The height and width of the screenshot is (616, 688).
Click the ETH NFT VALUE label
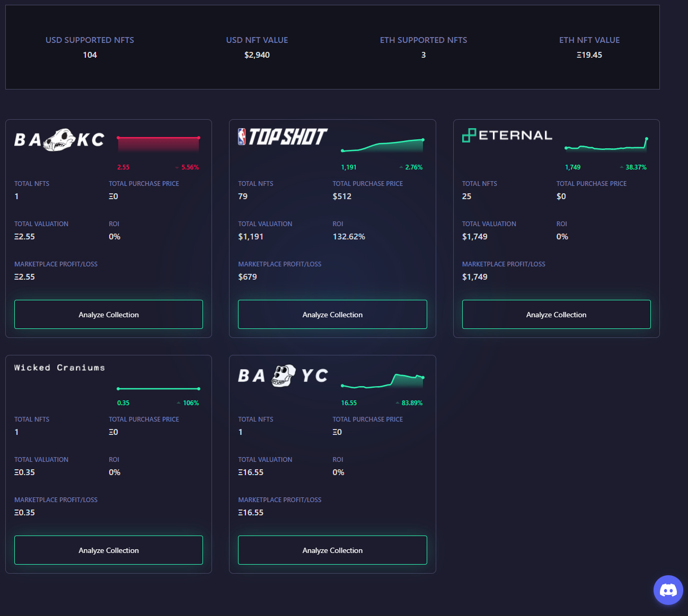coord(589,40)
